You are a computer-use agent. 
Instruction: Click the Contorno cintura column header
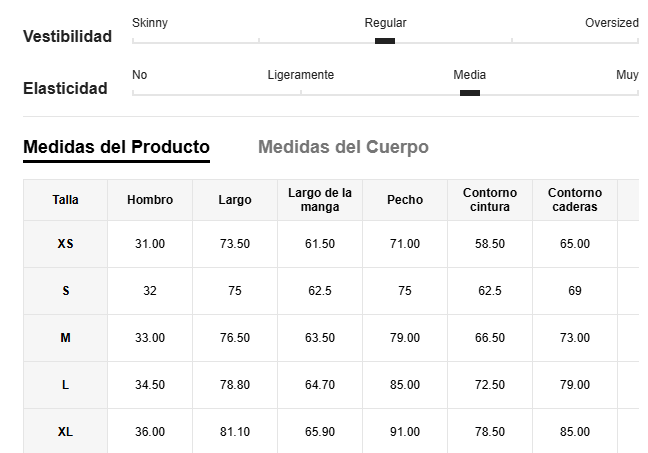pos(490,200)
